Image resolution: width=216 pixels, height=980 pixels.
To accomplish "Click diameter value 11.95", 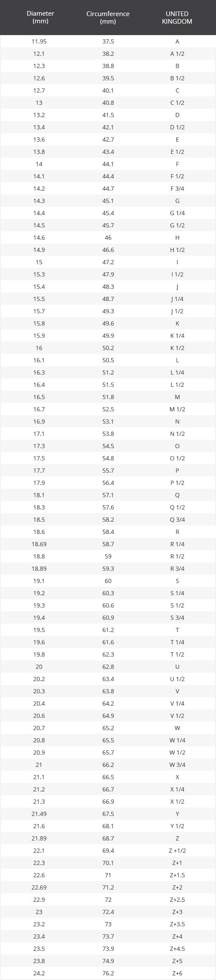I will [39, 41].
